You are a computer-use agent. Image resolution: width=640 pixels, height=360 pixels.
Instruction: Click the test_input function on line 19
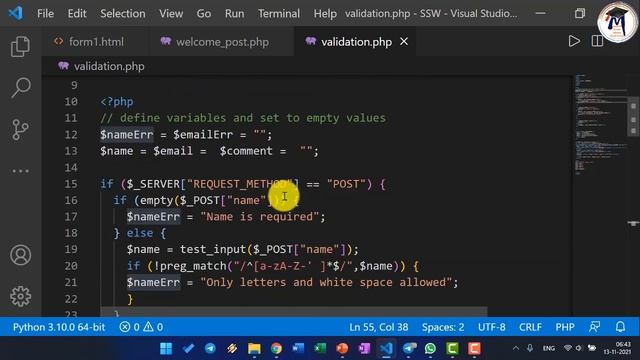(x=213, y=249)
